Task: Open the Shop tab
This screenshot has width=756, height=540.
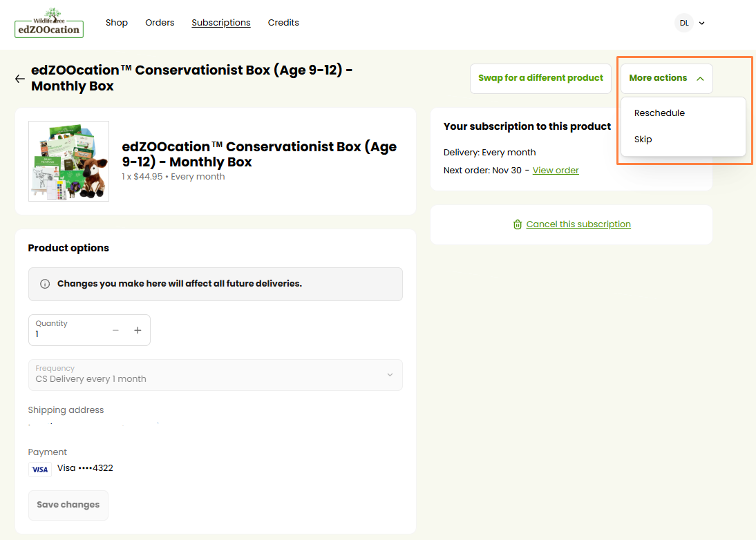Action: pyautogui.click(x=117, y=23)
